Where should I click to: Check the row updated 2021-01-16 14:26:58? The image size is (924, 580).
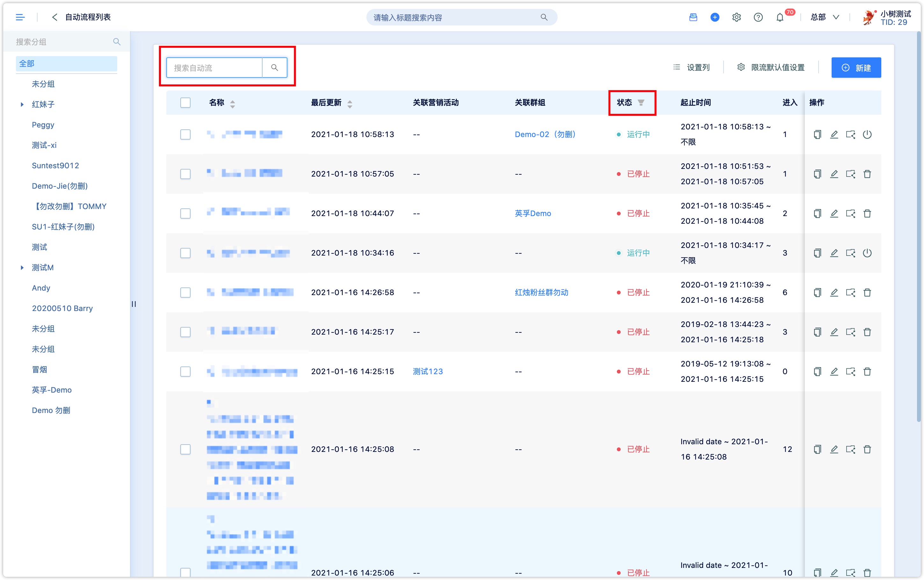coord(185,293)
